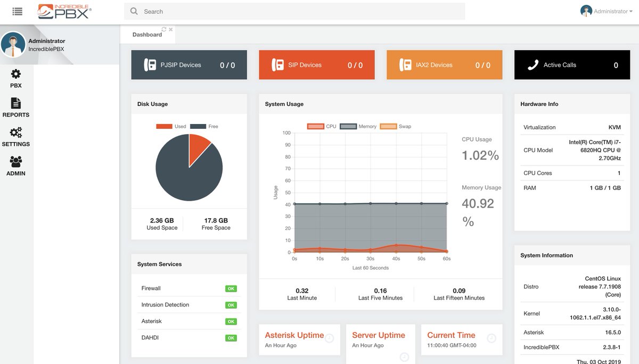Click the System Information panel heading
Viewport: 639px width, 364px height.
[x=547, y=255]
